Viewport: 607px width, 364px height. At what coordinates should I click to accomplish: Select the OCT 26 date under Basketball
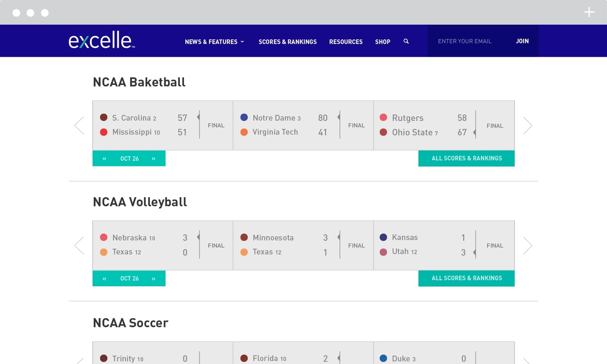(129, 158)
